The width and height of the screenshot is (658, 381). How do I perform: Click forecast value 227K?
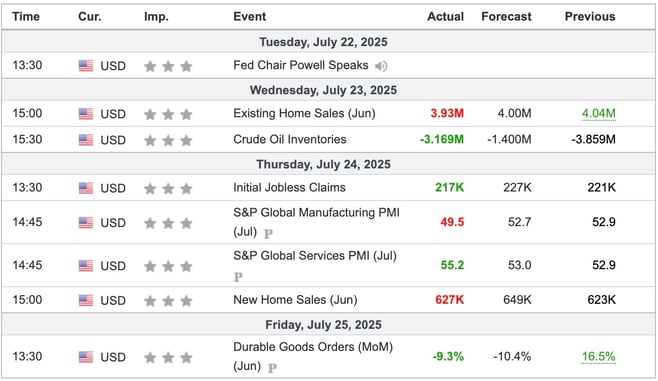[517, 188]
